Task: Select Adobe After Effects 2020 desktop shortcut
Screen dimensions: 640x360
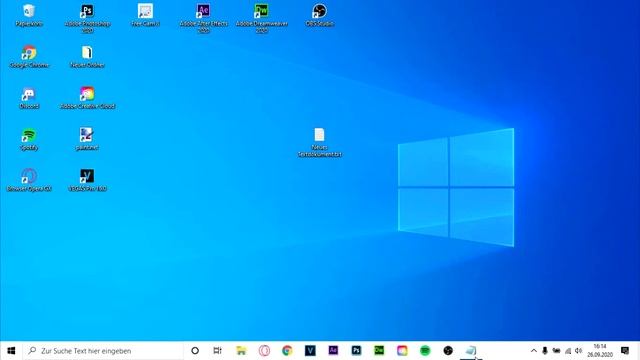Action: [x=203, y=18]
